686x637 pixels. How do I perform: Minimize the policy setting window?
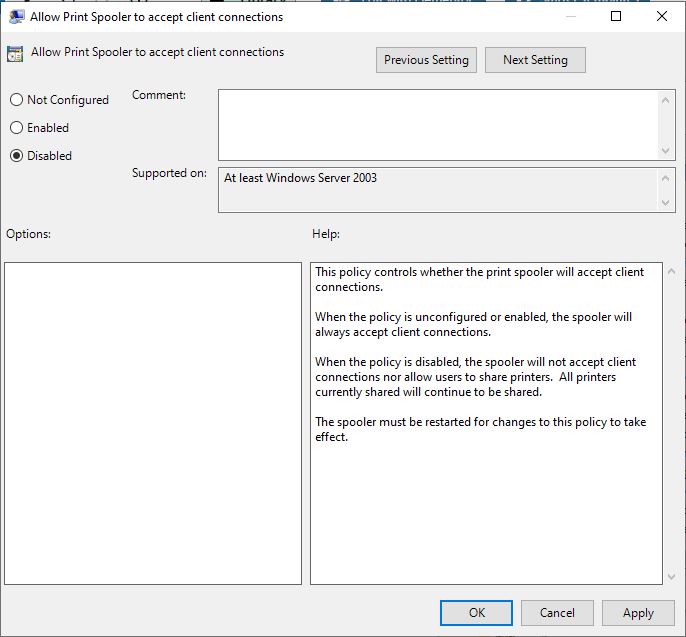(570, 17)
